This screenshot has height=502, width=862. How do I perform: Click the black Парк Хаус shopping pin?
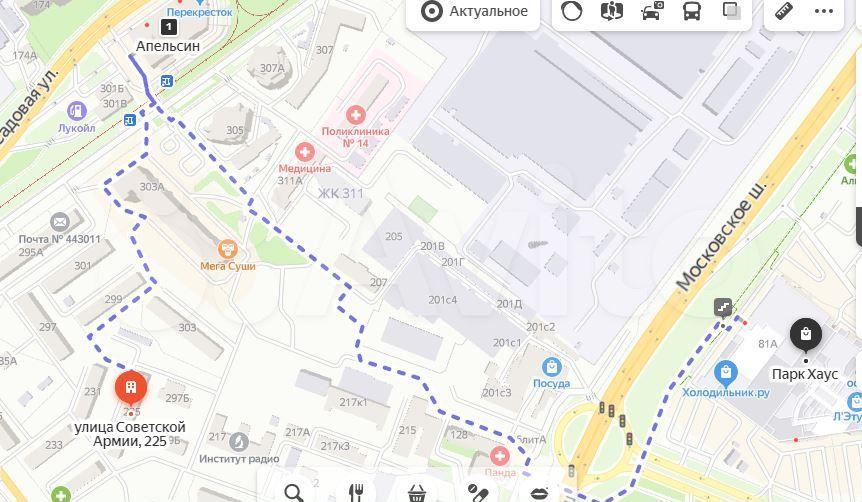[806, 335]
